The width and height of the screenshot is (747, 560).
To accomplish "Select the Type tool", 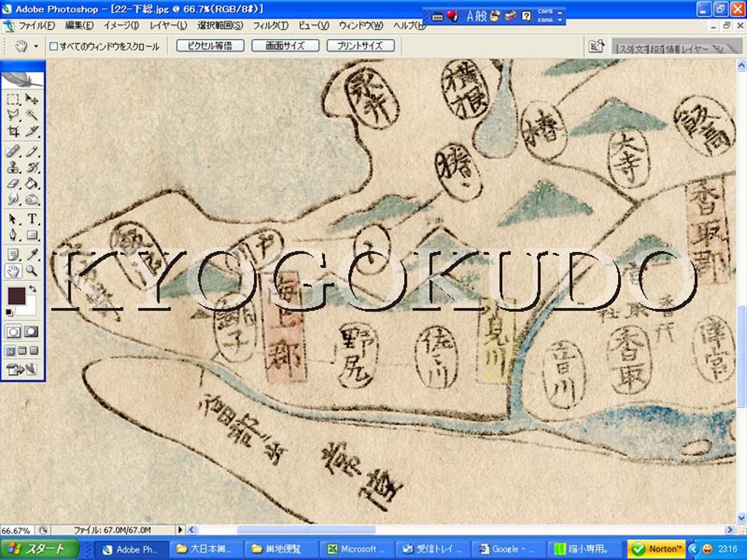I will [x=31, y=219].
